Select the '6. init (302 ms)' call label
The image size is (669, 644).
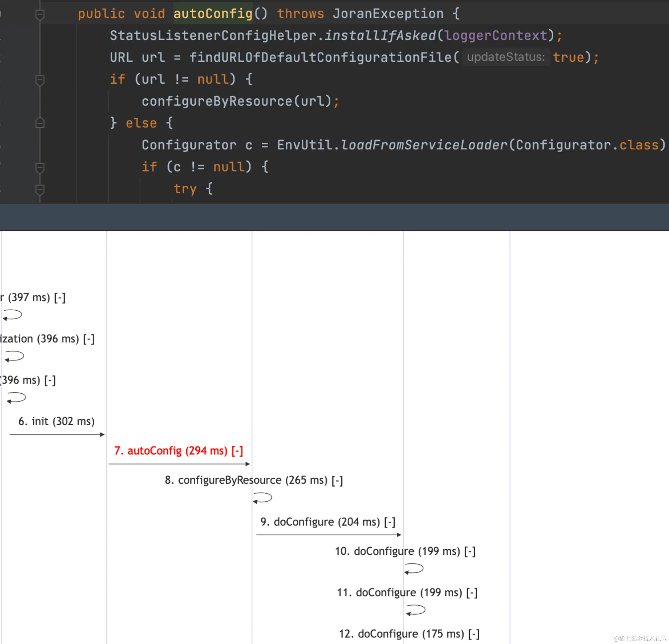(56, 422)
